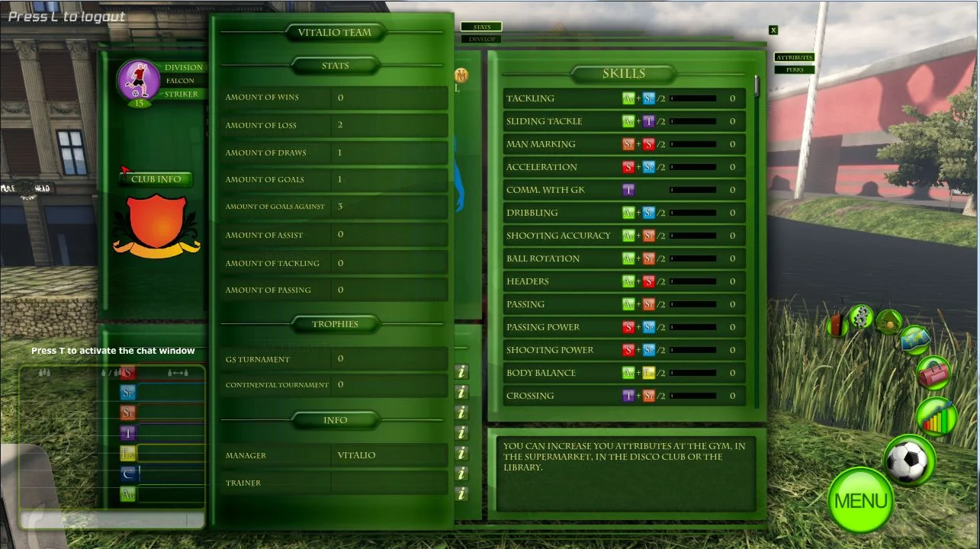980x549 pixels.
Task: Click the Shooting Accuracy progress bar
Action: pyautogui.click(x=692, y=236)
